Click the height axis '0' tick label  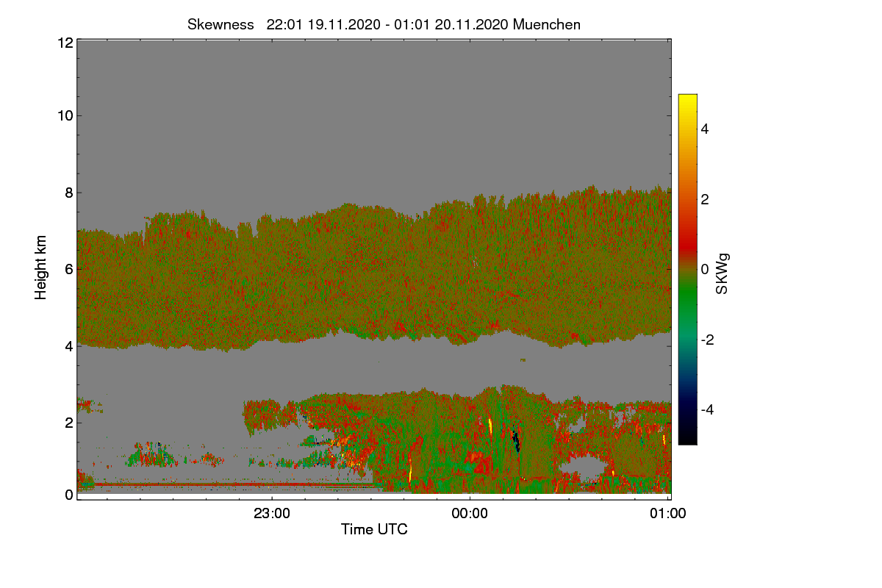coord(69,495)
